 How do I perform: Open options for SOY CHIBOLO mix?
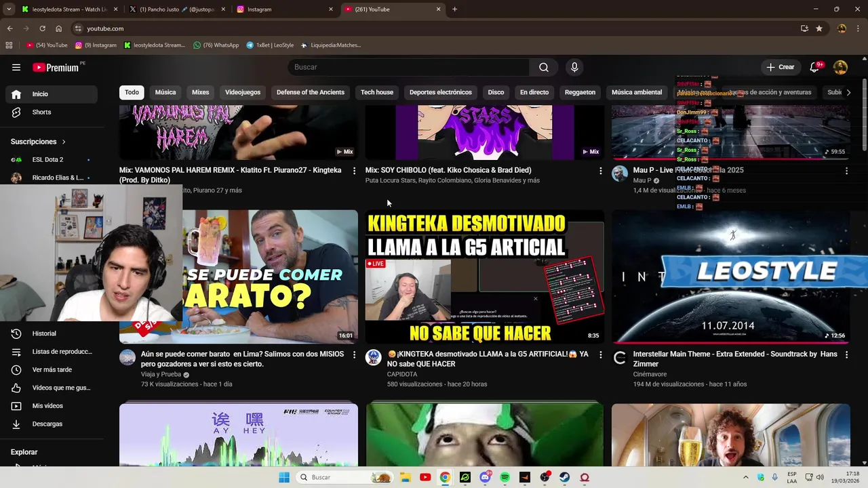(600, 171)
